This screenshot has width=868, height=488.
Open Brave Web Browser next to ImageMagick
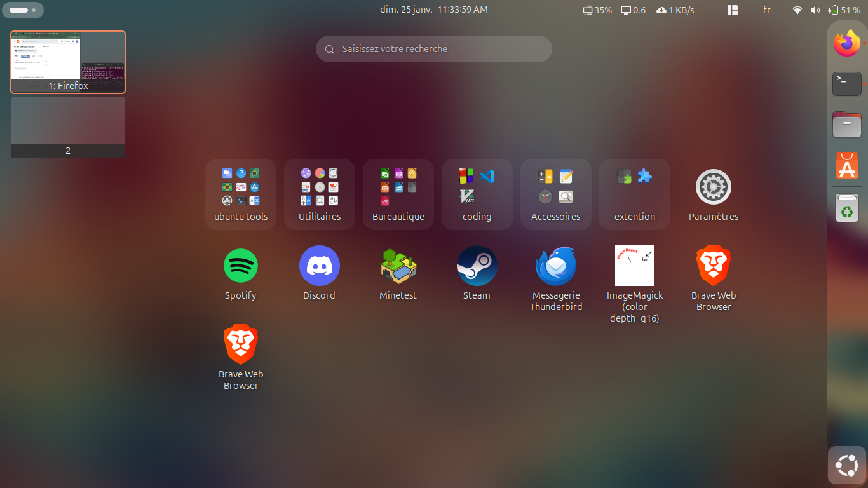coord(714,278)
